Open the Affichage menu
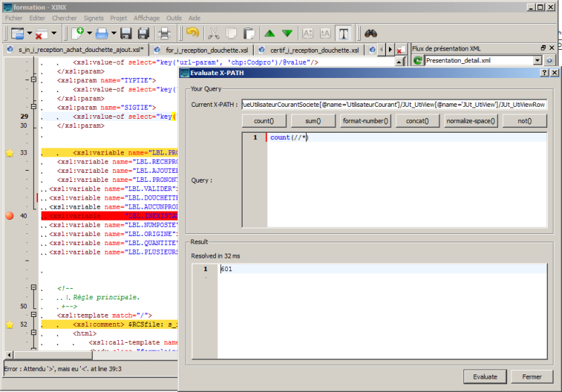 point(146,18)
